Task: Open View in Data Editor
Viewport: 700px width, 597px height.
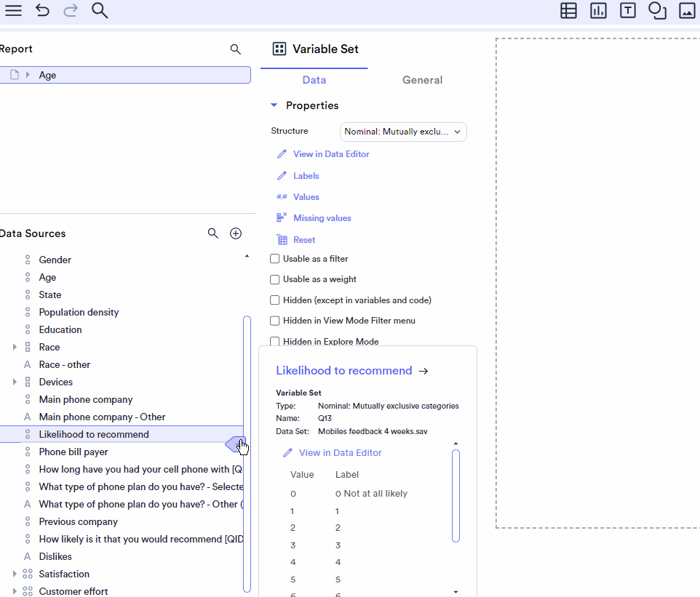Action: pos(330,154)
